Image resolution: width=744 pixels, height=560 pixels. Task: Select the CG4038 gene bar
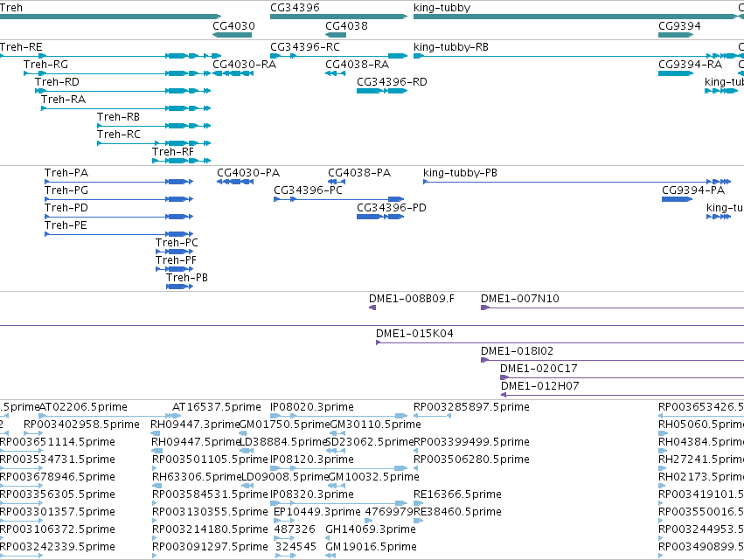point(336,35)
